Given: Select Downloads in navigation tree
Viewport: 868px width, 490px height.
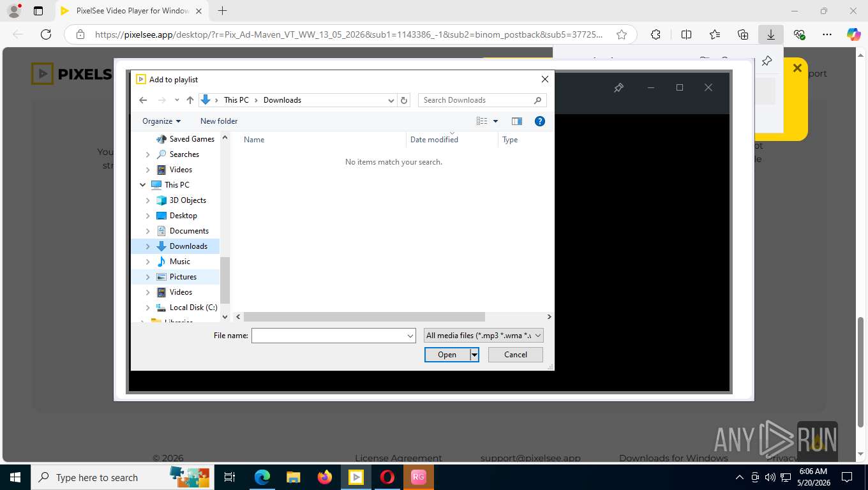Looking at the screenshot, I should click(x=188, y=246).
